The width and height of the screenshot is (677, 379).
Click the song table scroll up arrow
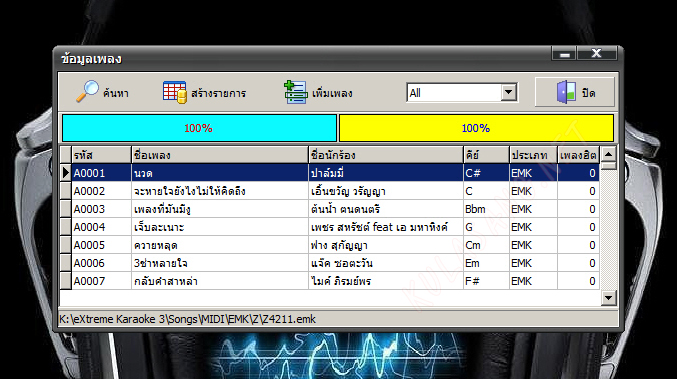point(608,154)
